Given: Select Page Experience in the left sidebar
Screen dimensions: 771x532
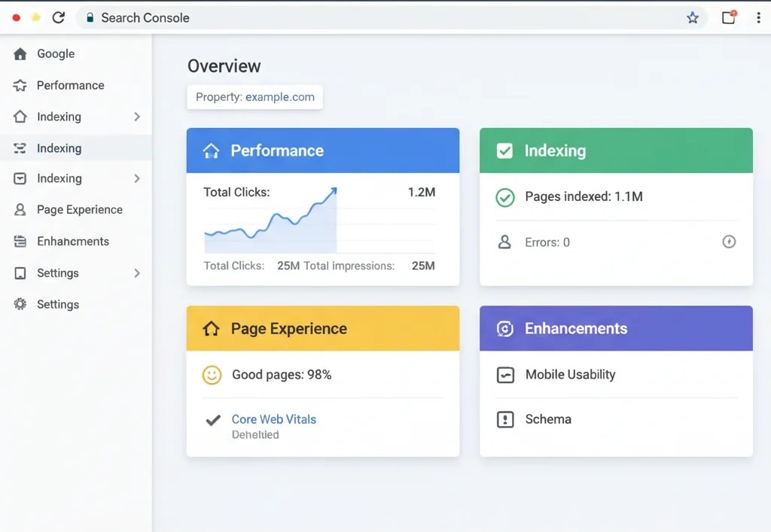Looking at the screenshot, I should 79,210.
